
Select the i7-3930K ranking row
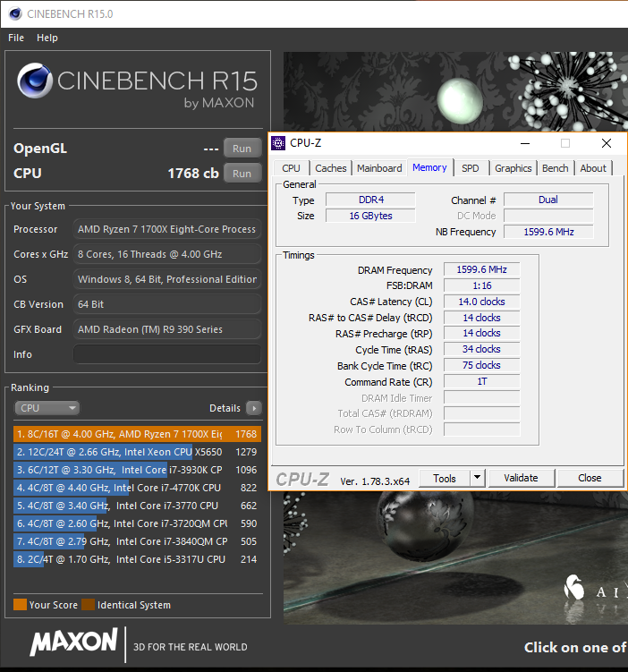coord(137,470)
